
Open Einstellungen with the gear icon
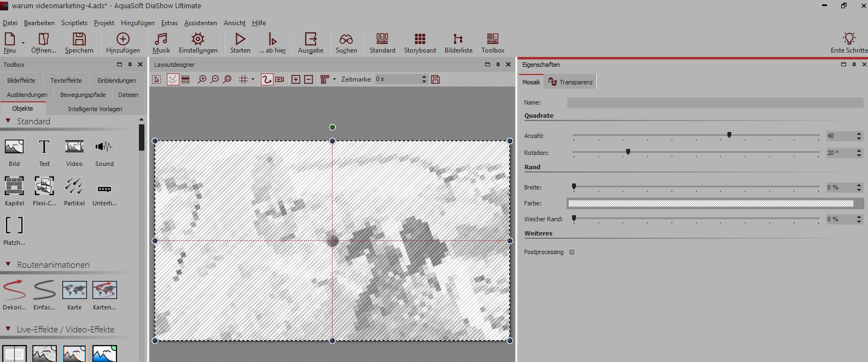pyautogui.click(x=198, y=39)
